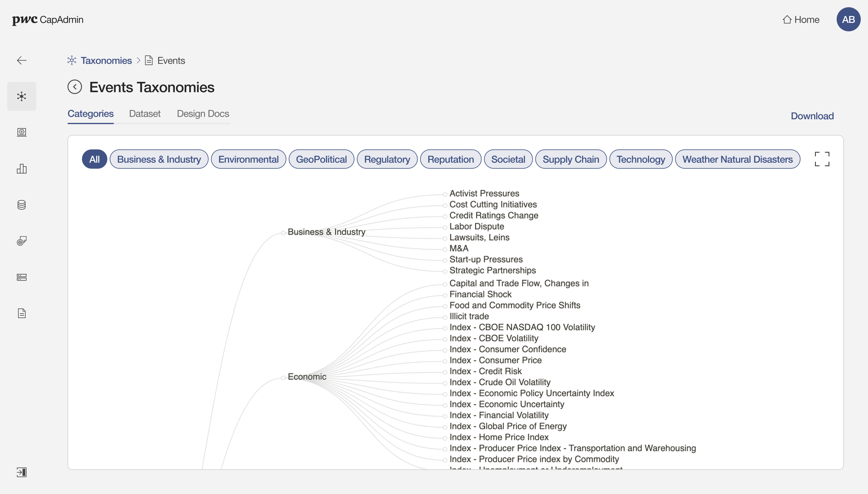Click the sidebar back arrow icon

click(21, 60)
